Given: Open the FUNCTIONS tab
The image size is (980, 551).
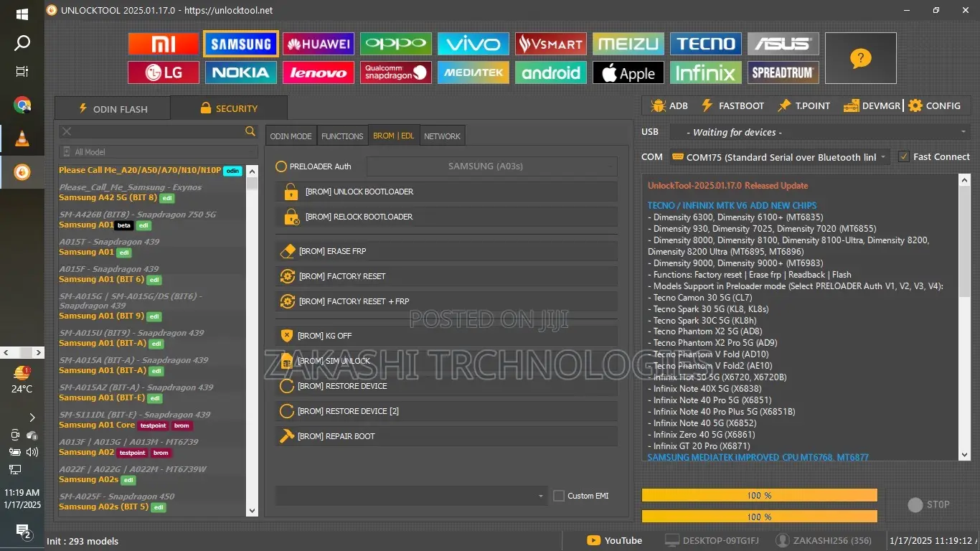Looking at the screenshot, I should pos(342,136).
